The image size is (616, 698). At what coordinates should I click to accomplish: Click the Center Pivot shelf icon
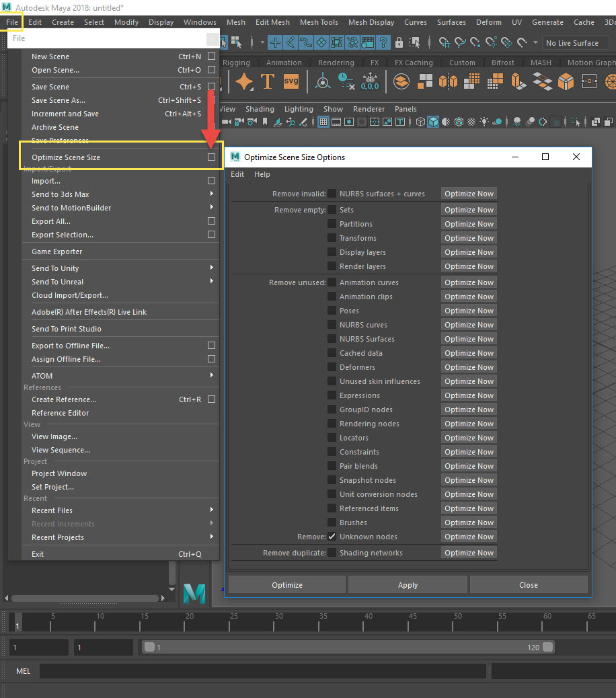tap(323, 82)
